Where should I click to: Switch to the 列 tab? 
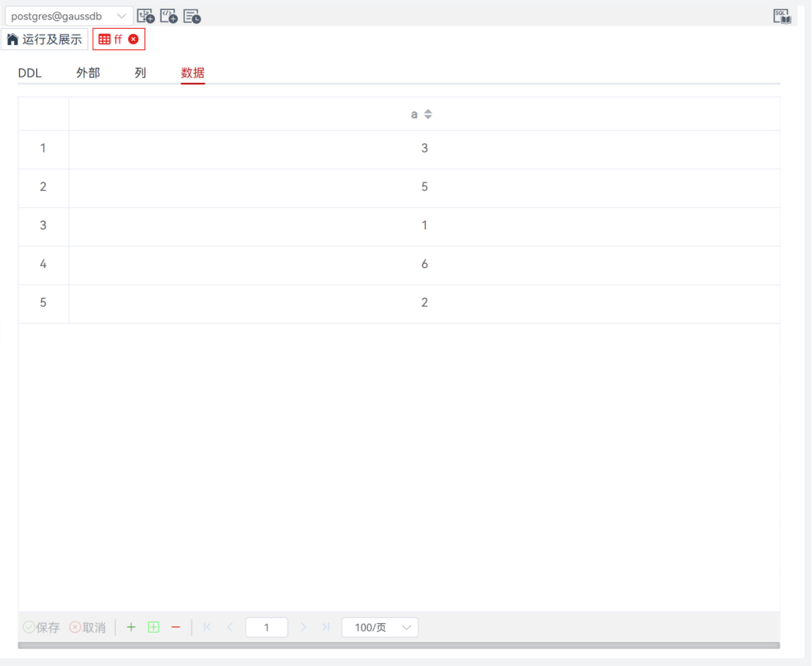click(140, 73)
